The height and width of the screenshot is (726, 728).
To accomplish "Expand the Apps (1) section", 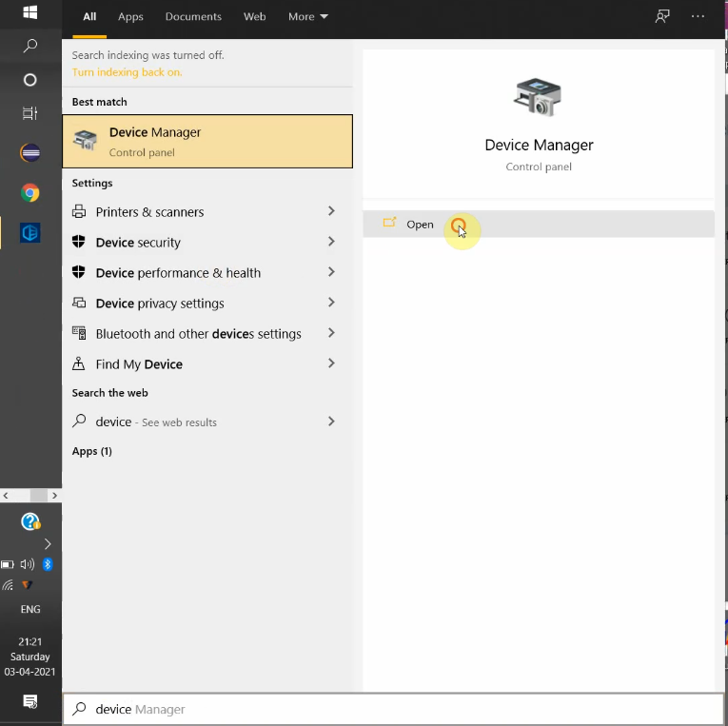I will click(x=92, y=451).
